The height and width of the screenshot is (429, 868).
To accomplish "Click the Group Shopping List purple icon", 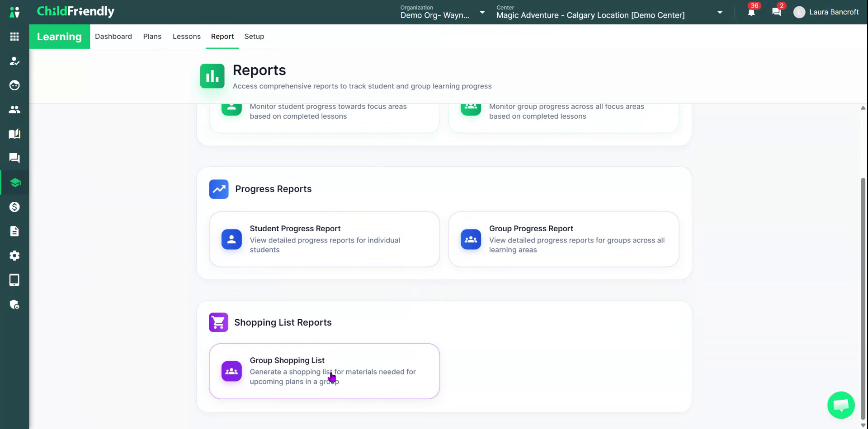I will 231,371.
